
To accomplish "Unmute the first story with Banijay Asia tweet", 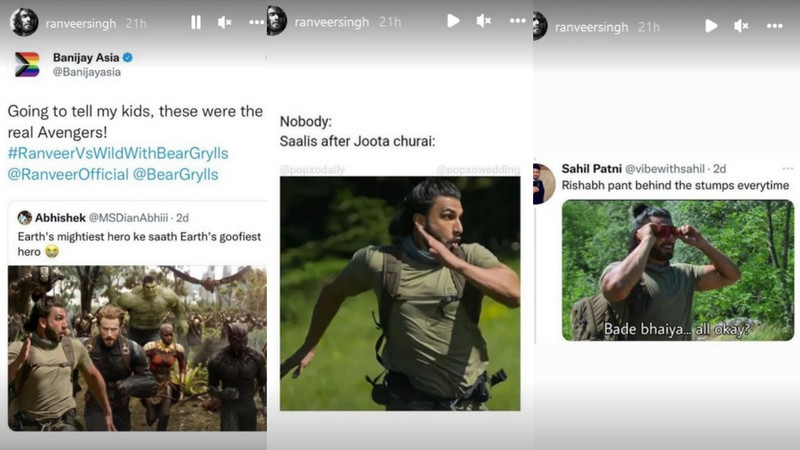I will coord(224,22).
